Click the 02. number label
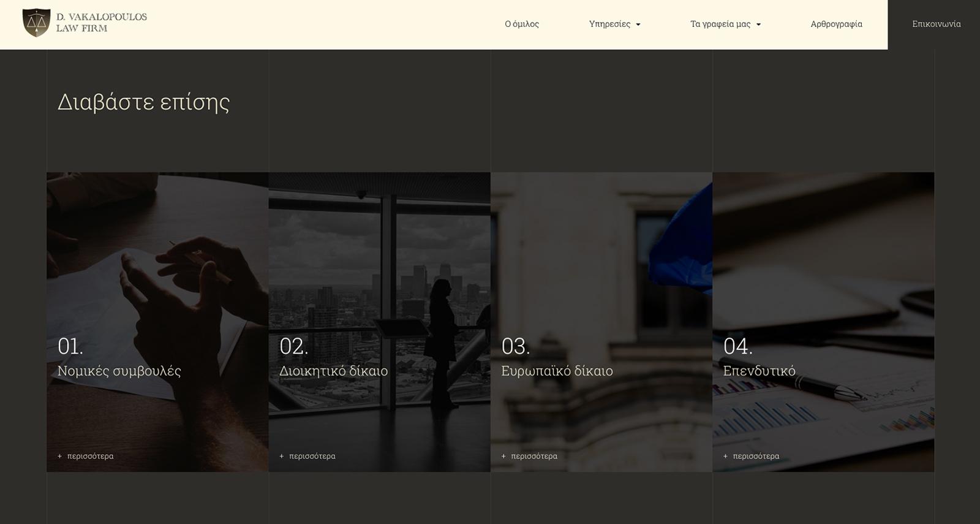Viewport: 980px width, 524px height. click(x=294, y=346)
